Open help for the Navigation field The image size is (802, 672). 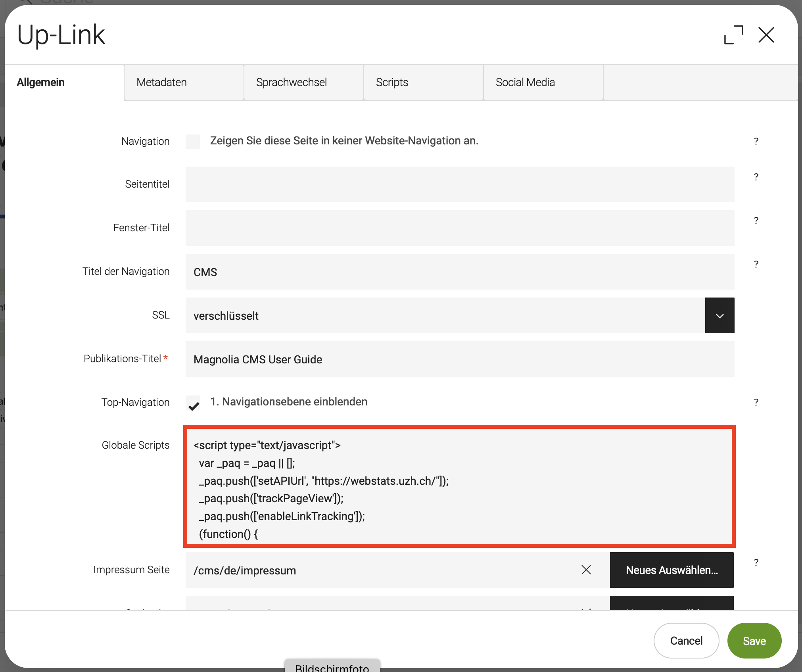pos(756,141)
